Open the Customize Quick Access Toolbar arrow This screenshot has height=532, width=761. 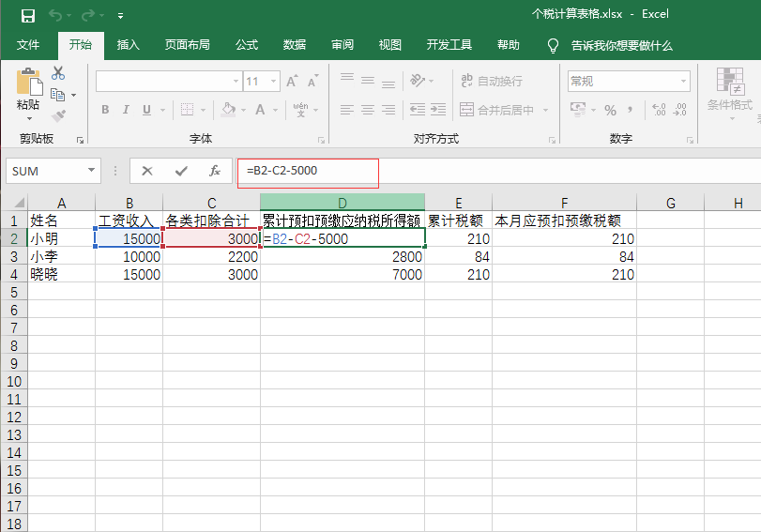(120, 16)
